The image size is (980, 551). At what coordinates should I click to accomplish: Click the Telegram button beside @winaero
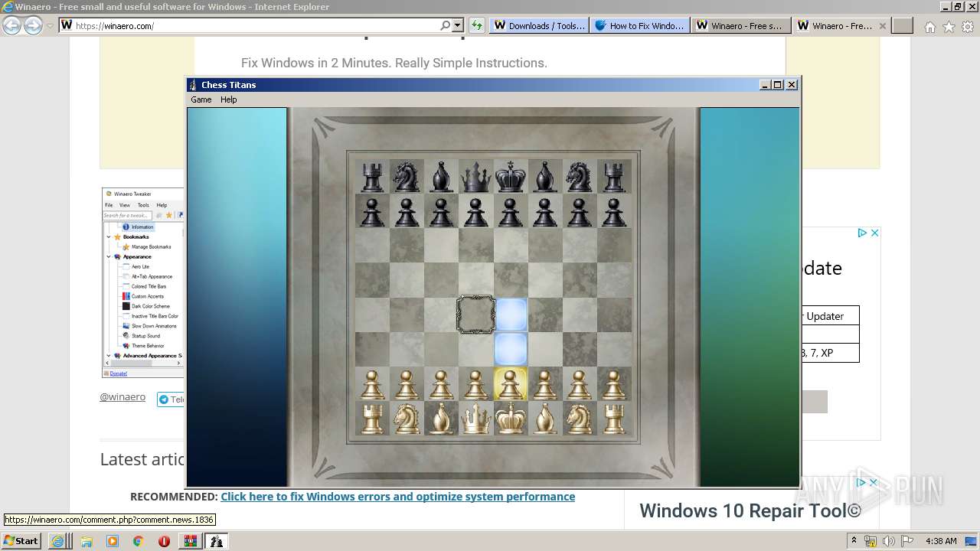pos(171,399)
